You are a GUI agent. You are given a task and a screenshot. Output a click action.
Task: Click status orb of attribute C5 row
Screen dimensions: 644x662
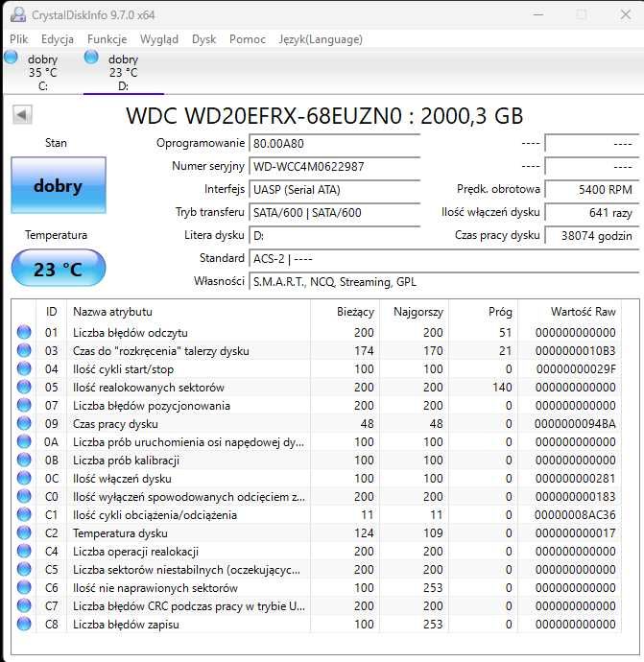pyautogui.click(x=24, y=569)
